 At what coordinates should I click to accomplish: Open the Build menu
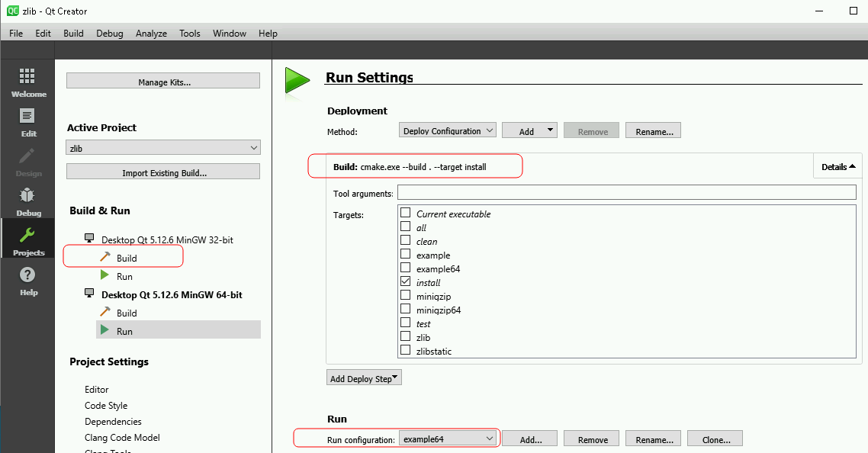[73, 34]
